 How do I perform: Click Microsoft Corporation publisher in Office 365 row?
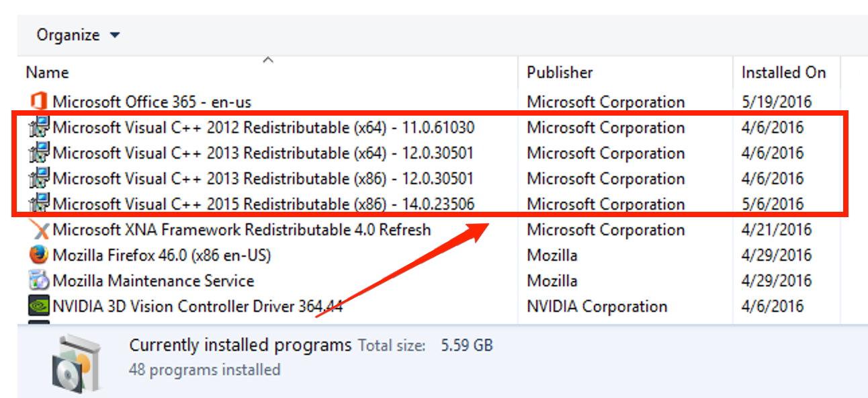click(x=605, y=102)
